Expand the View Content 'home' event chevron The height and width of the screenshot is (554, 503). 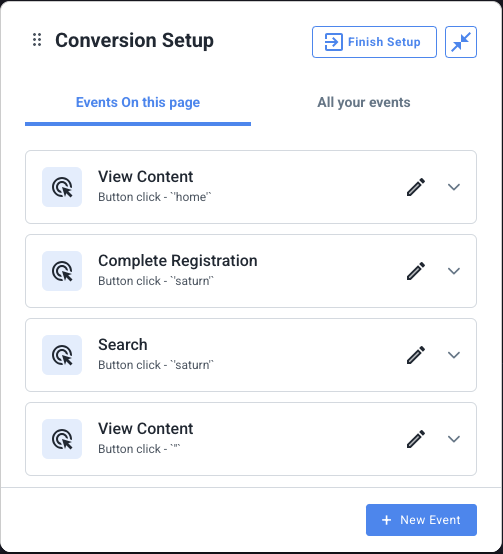point(454,187)
